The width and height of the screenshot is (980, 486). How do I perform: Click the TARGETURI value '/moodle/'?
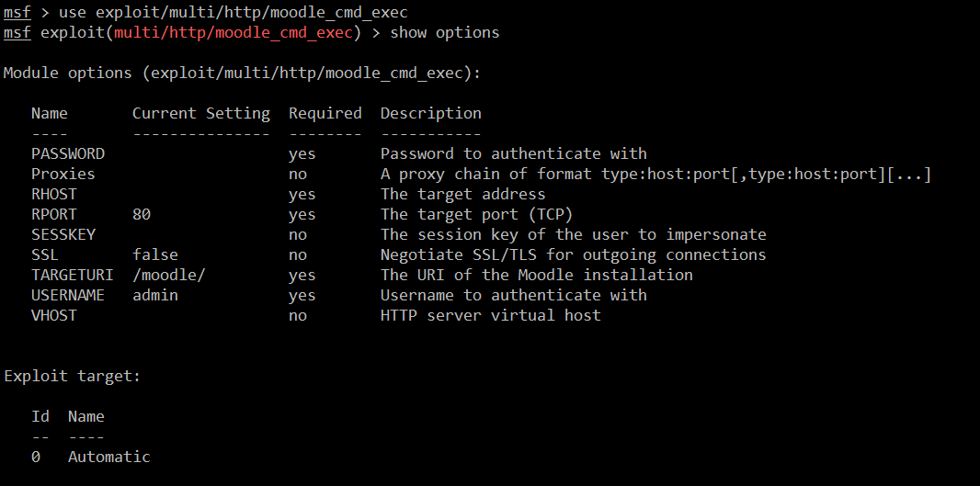point(169,275)
